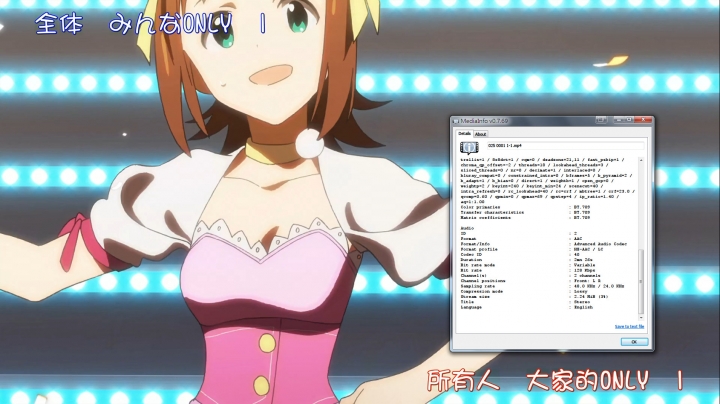Click the "Sampling rate" label
This screenshot has width=720, height=404.
tap(478, 286)
